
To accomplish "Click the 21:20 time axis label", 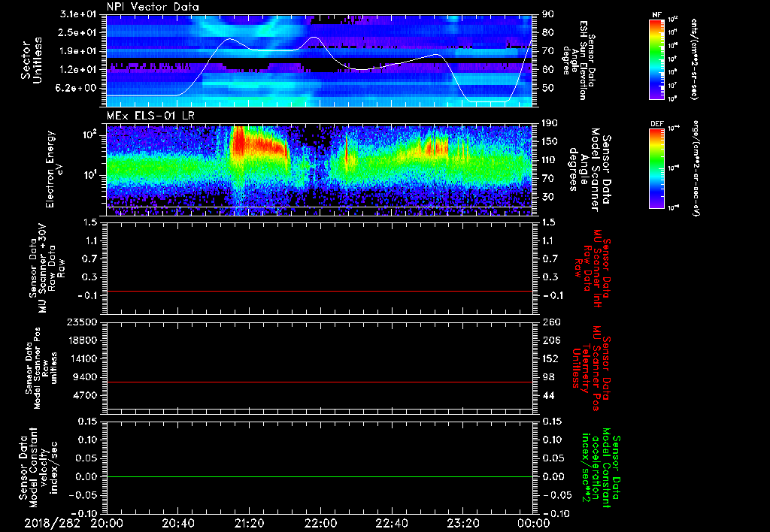I will click(249, 523).
